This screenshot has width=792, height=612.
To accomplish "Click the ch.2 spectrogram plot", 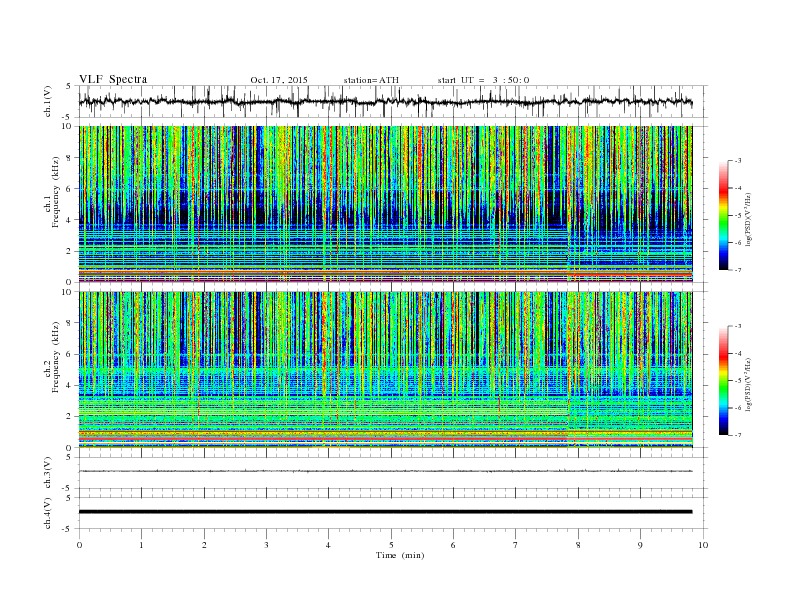I will (386, 370).
